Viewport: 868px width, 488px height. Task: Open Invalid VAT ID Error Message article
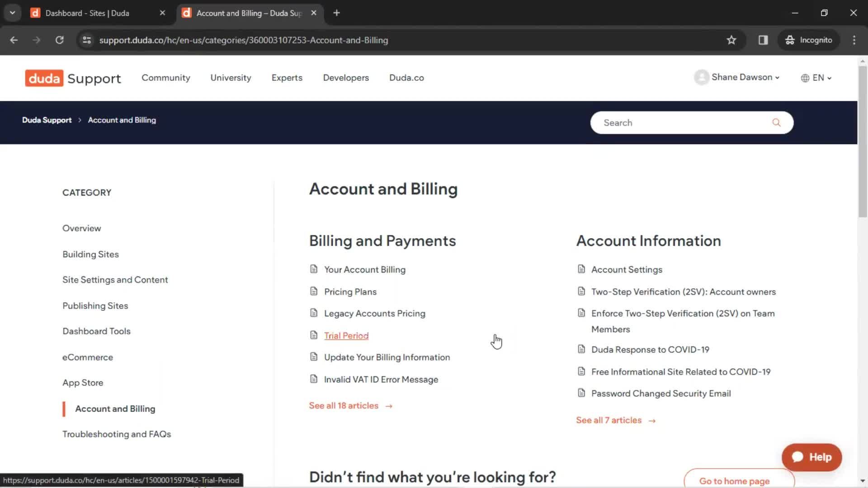tap(381, 379)
